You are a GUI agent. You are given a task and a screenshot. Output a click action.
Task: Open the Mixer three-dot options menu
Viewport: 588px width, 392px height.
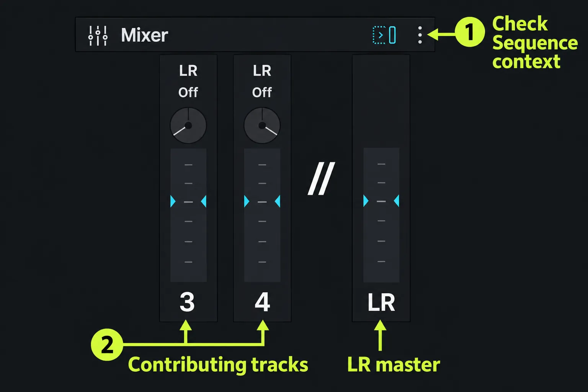420,35
